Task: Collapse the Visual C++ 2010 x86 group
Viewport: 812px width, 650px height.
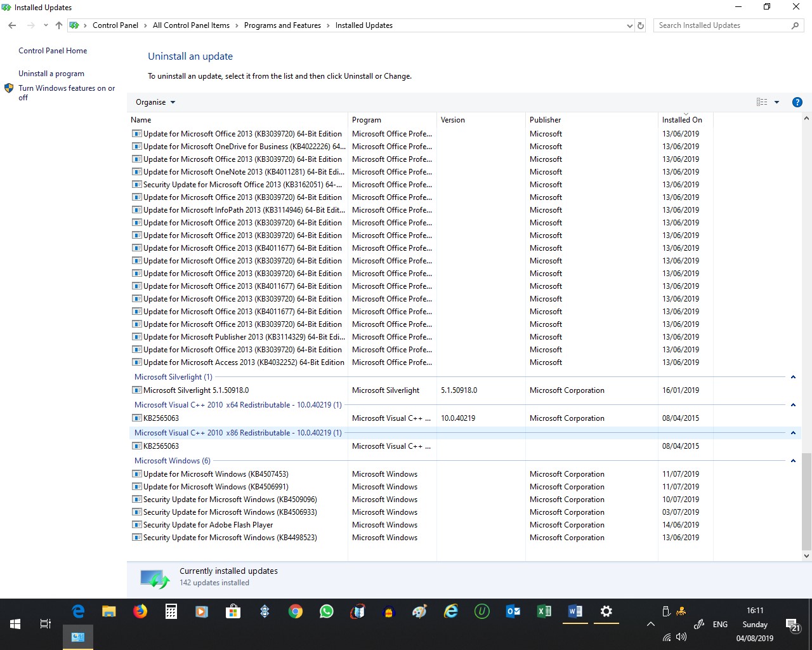Action: [x=793, y=433]
